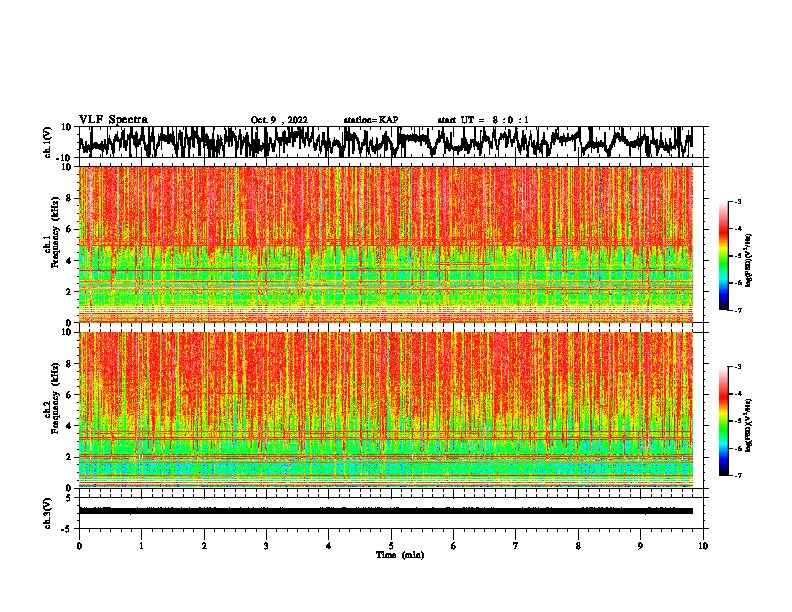Screen dimensions: 792x612
Task: Click time axis tick label "8"
Action: coord(578,546)
